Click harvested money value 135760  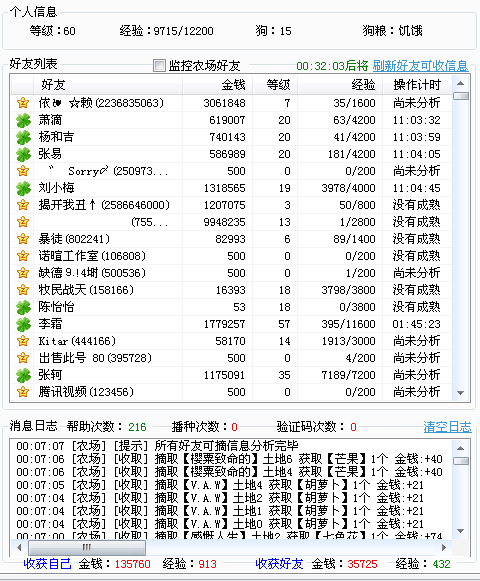click(133, 564)
